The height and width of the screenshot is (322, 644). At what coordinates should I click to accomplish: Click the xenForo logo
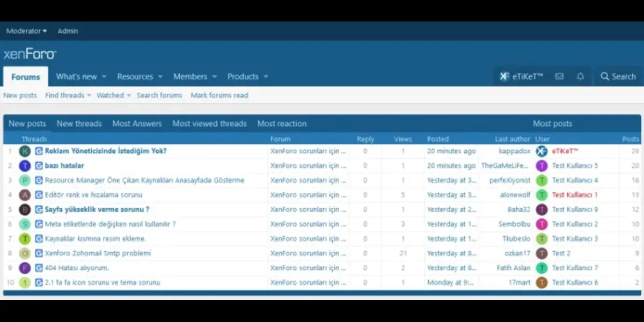click(x=30, y=54)
